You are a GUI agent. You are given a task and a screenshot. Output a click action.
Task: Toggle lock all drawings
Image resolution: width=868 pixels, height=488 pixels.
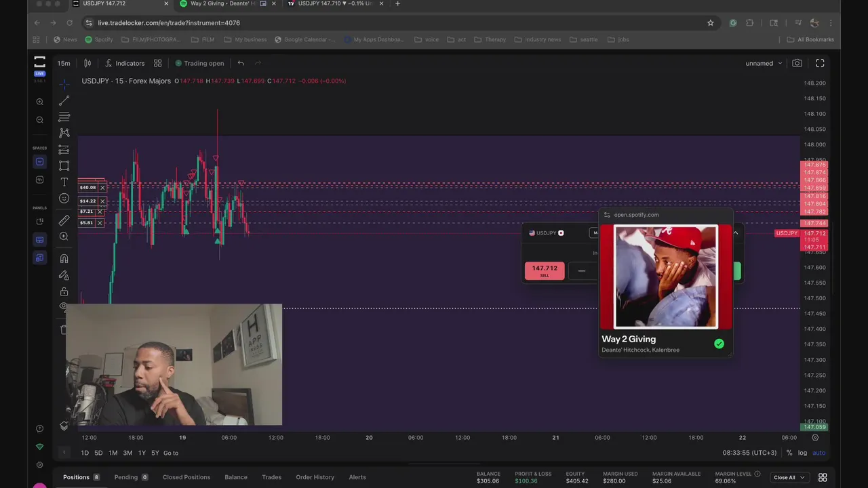[64, 291]
